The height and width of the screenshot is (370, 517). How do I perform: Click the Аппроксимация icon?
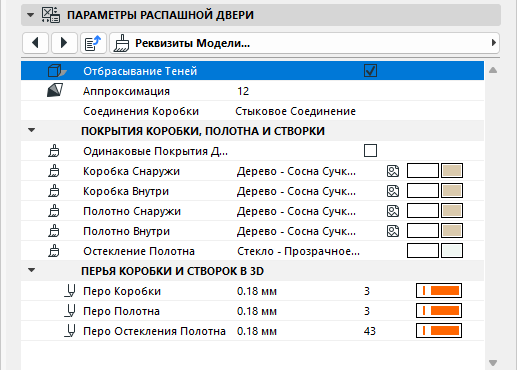pyautogui.click(x=55, y=90)
